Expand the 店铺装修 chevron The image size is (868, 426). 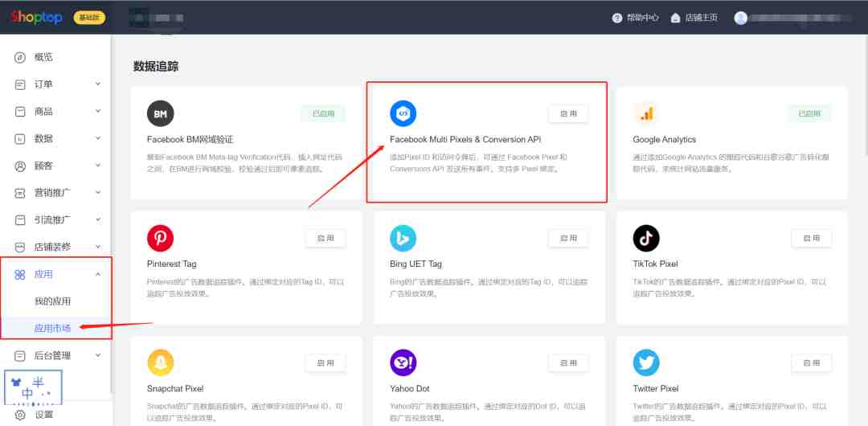[x=98, y=247]
